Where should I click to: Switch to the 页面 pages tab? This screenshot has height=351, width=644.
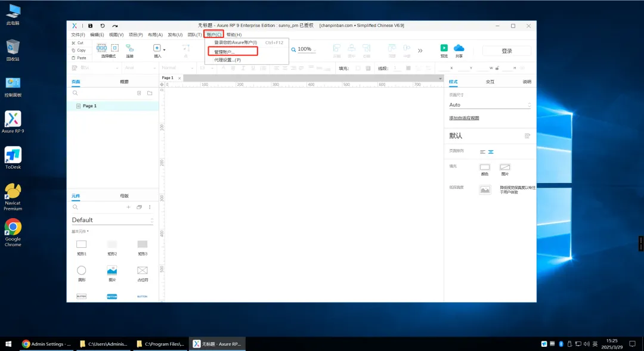point(76,82)
